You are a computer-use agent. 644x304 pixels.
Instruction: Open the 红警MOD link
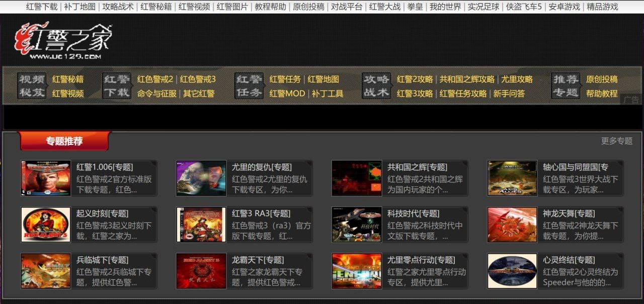pos(287,93)
